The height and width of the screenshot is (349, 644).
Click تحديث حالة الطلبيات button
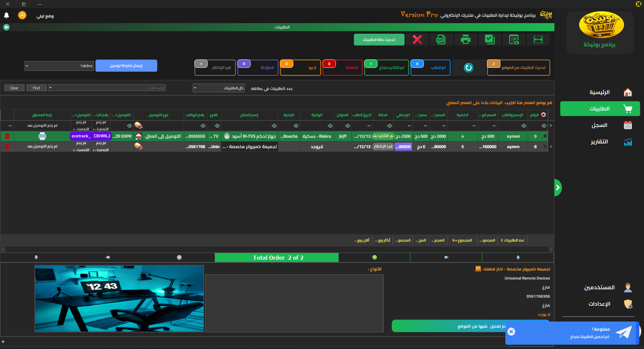tap(379, 39)
